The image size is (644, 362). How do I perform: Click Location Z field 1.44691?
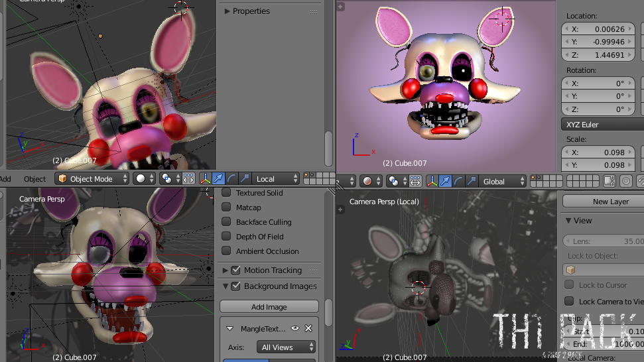(598, 54)
